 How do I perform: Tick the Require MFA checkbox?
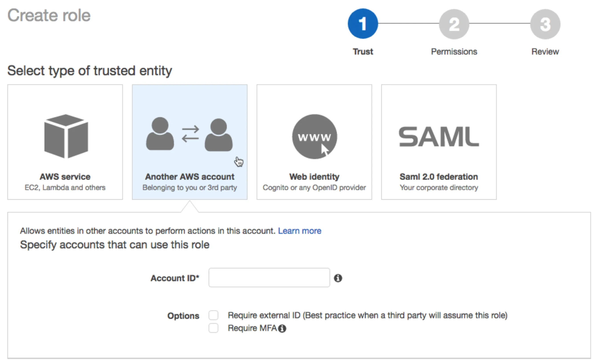(x=213, y=328)
